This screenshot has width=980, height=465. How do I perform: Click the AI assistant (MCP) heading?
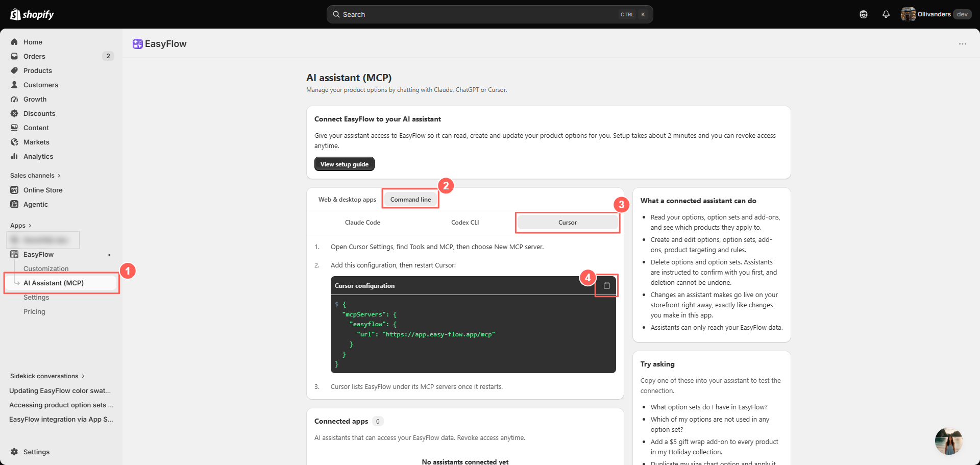click(349, 78)
